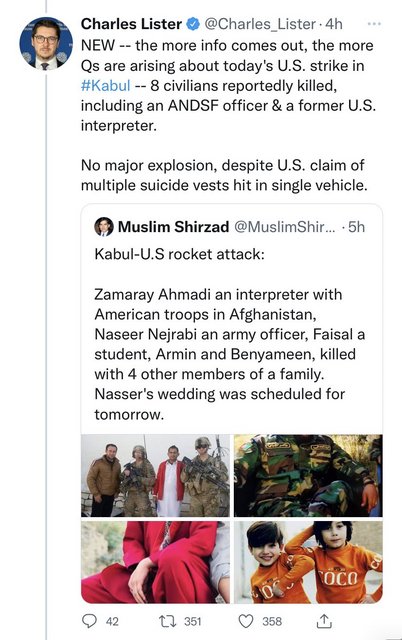The height and width of the screenshot is (640, 402).
Task: View photo of men with soldiers
Action: click(155, 476)
